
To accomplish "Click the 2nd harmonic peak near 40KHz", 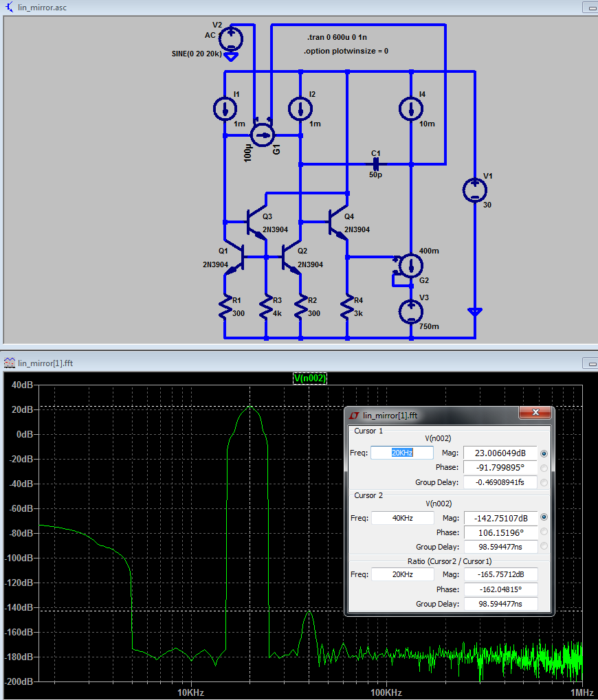I will click(x=309, y=612).
